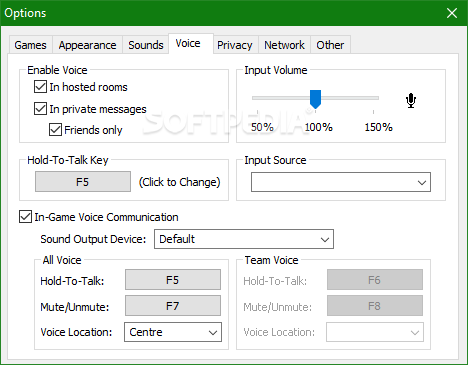Click the (Click to Change) label
The image size is (468, 365).
pos(179,182)
